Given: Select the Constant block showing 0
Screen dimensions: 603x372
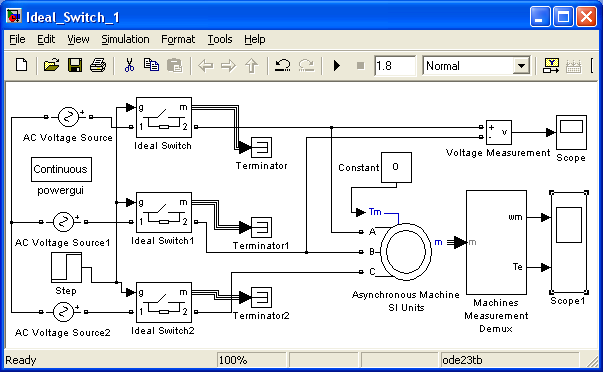Looking at the screenshot, I should [x=396, y=167].
